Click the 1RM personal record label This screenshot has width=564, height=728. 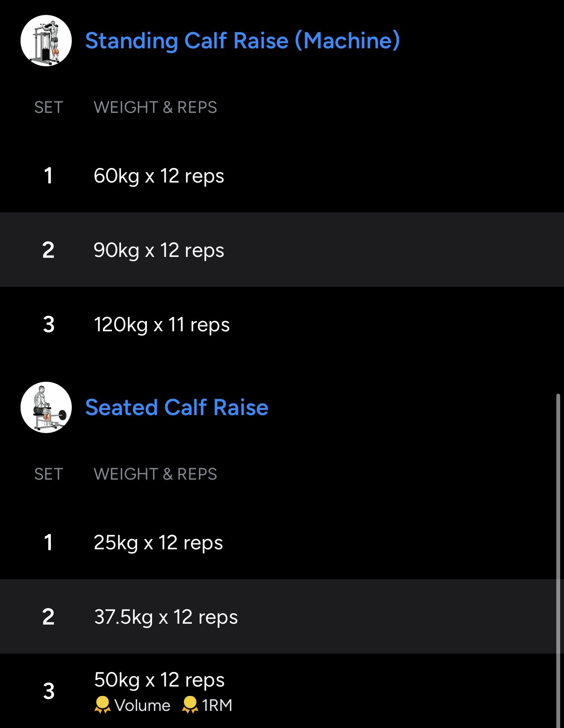[x=217, y=705]
